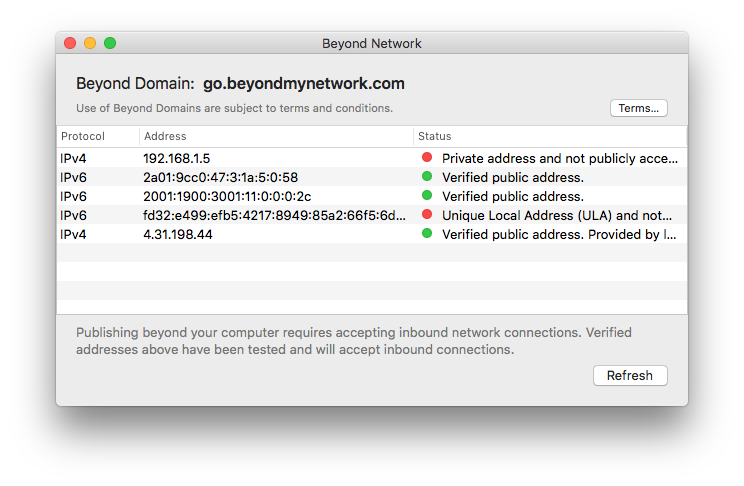
Task: Click the green status dot for 4.31.198.44
Action: click(427, 233)
